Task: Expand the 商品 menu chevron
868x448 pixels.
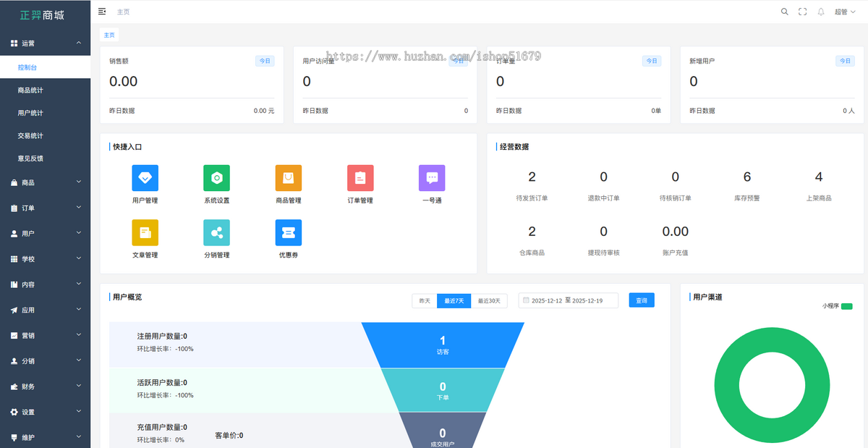Action: (79, 182)
